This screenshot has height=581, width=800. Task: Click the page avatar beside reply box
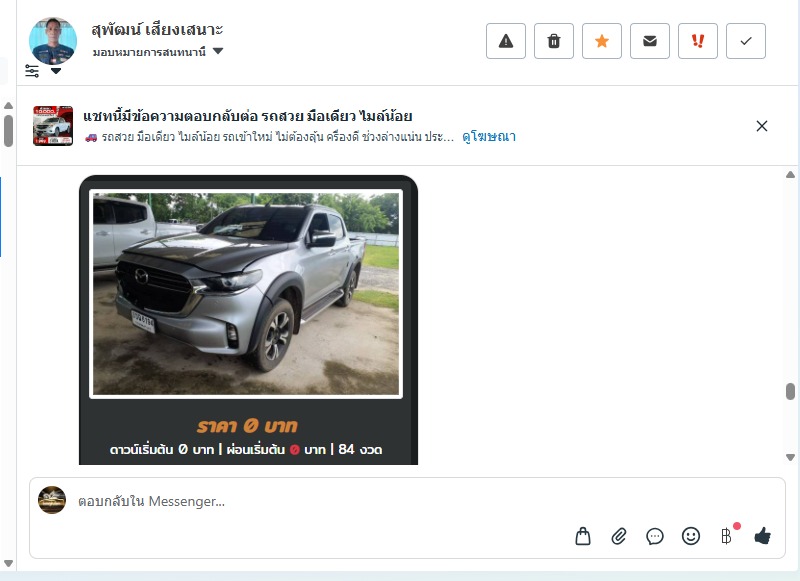52,500
